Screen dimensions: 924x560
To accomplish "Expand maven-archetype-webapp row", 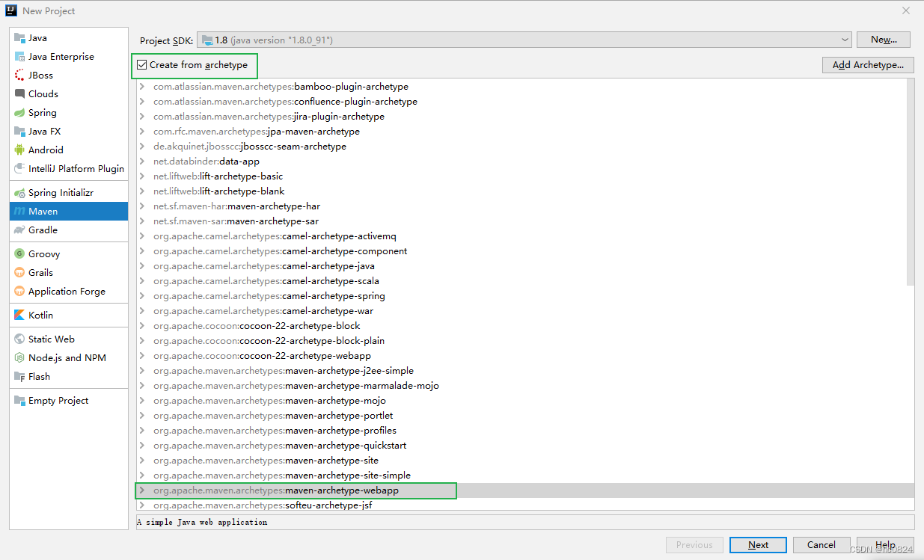I will click(x=141, y=490).
